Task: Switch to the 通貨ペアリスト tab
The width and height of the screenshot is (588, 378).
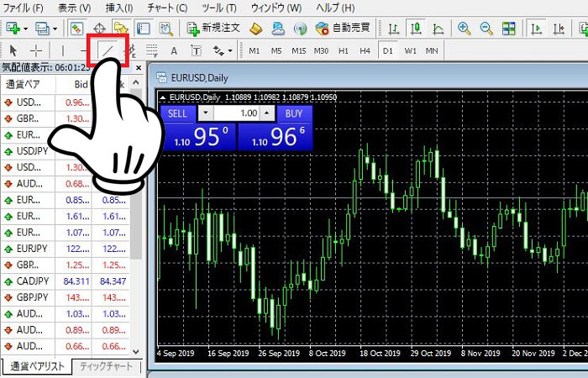Action: coord(37,367)
